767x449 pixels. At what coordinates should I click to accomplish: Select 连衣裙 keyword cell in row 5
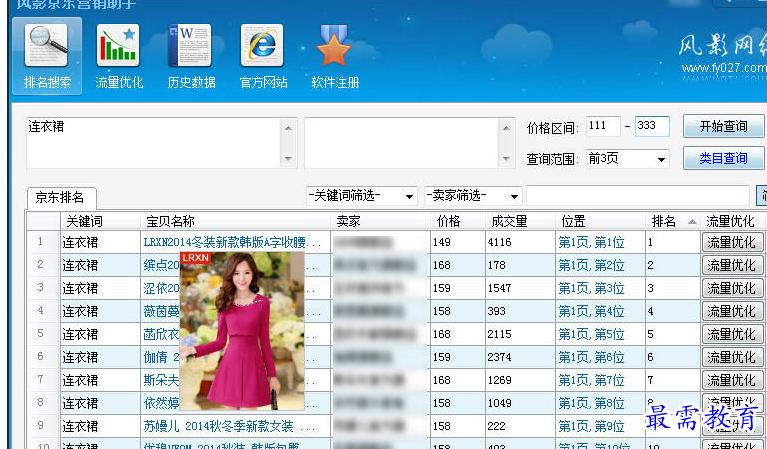click(100, 334)
